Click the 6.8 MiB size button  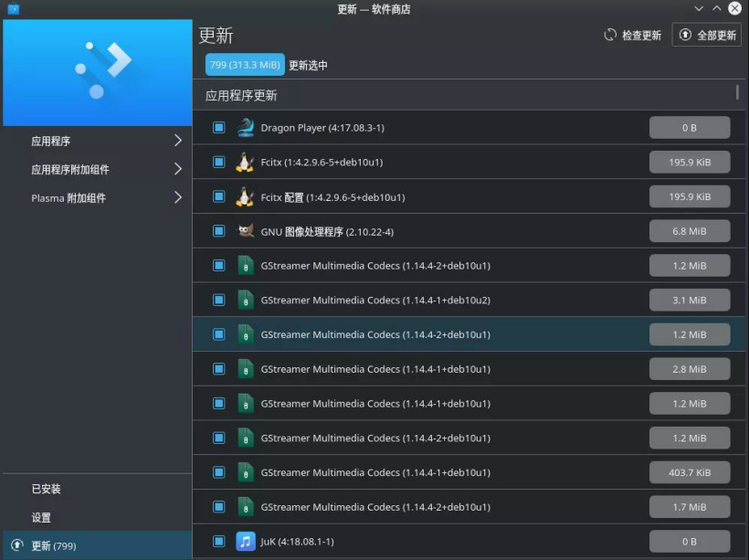tap(690, 231)
